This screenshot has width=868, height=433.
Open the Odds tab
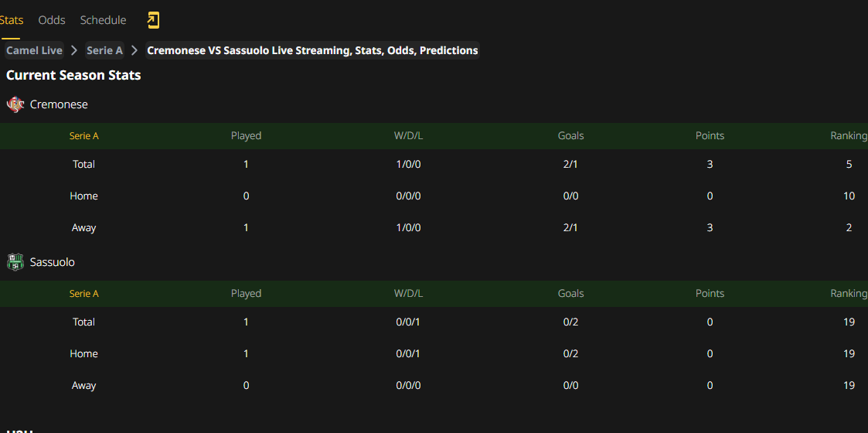coord(52,20)
